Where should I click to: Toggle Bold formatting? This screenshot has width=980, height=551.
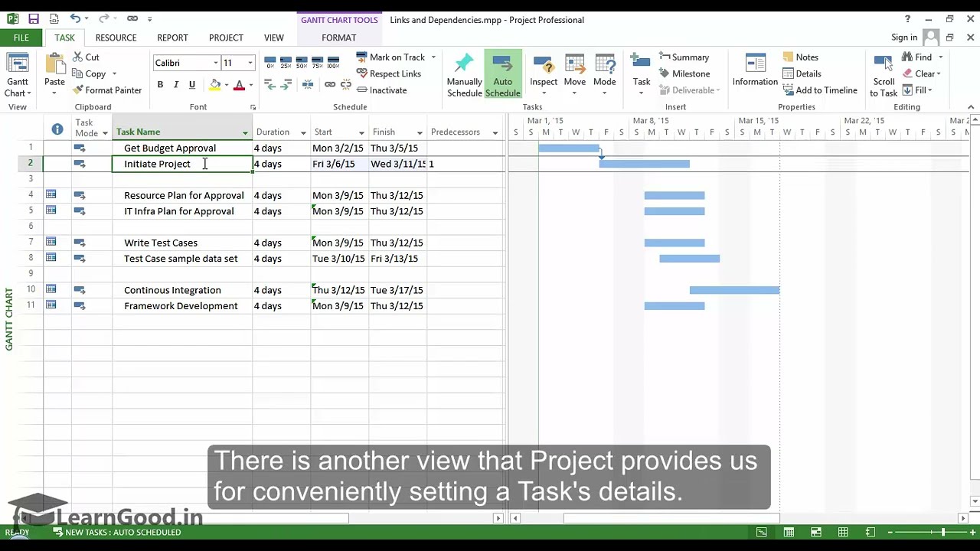pyautogui.click(x=160, y=84)
